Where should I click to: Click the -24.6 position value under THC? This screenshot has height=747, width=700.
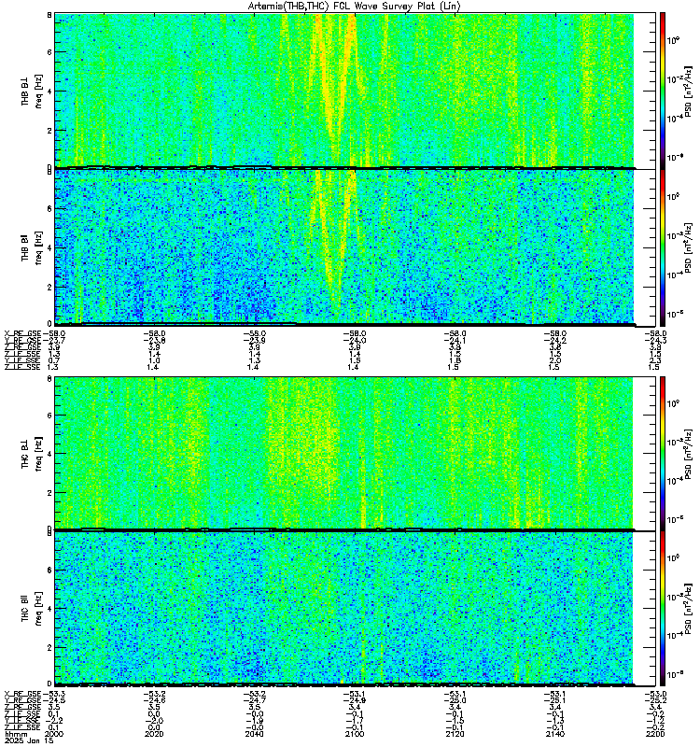click(x=154, y=700)
